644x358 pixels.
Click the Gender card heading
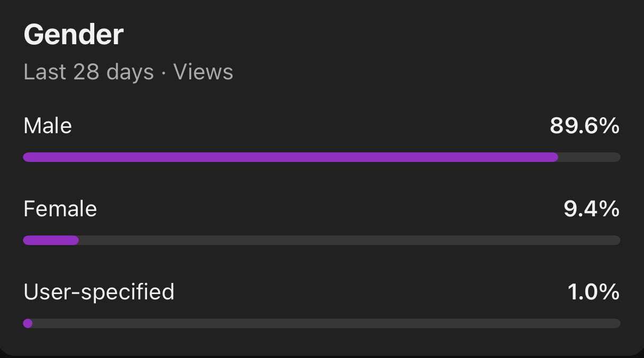point(74,35)
